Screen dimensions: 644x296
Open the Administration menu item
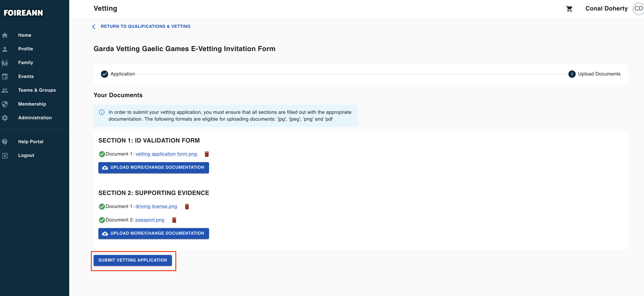(35, 118)
